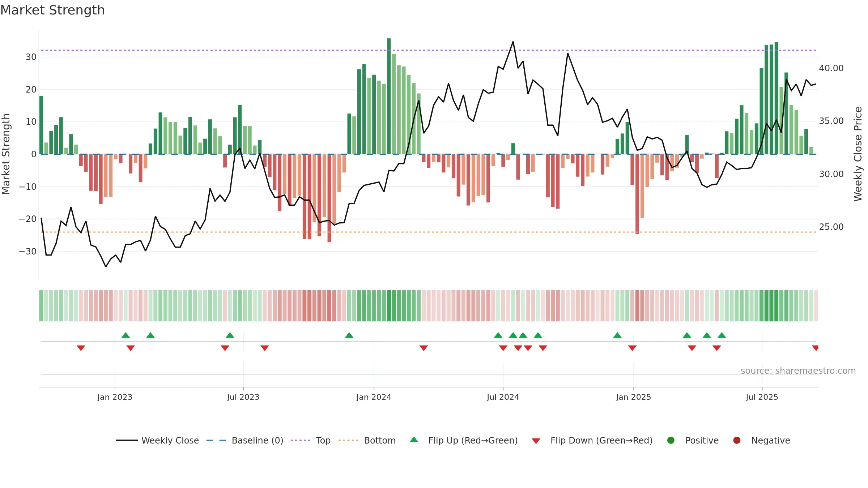Image resolution: width=868 pixels, height=488 pixels.
Task: Click the Flip Up legend triangle icon
Action: click(414, 440)
